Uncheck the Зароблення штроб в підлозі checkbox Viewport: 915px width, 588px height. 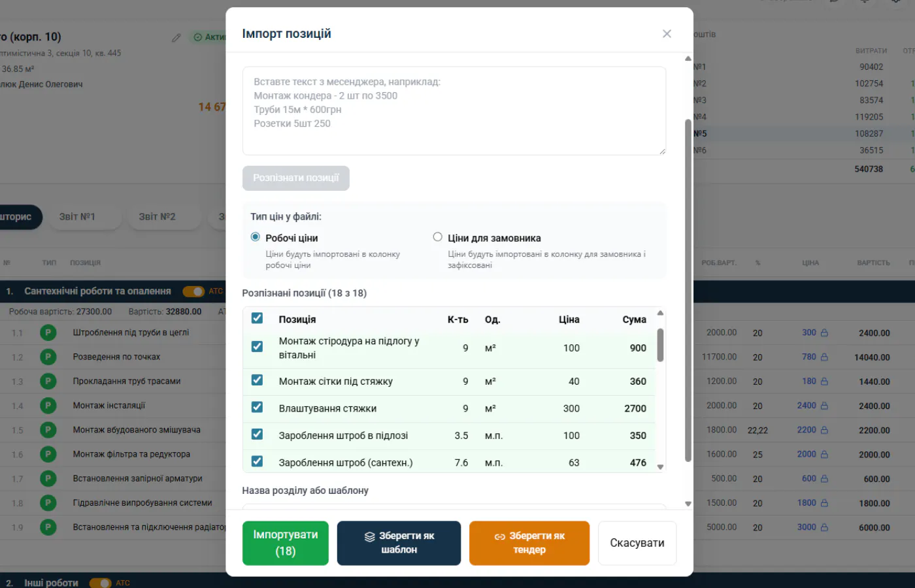click(x=258, y=434)
